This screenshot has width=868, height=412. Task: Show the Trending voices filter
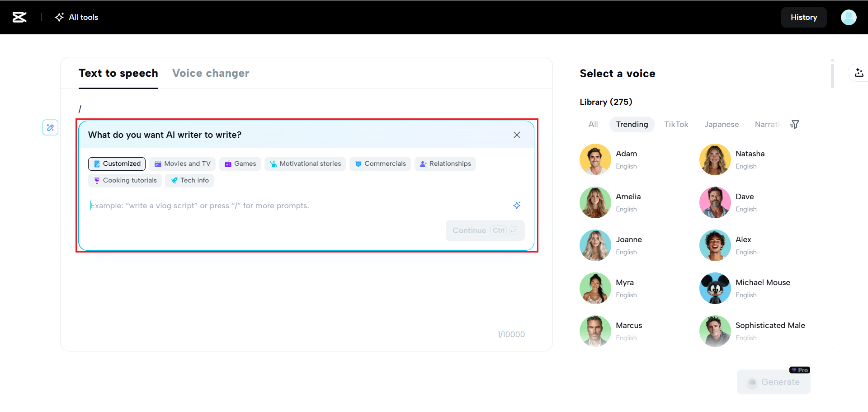coord(632,124)
